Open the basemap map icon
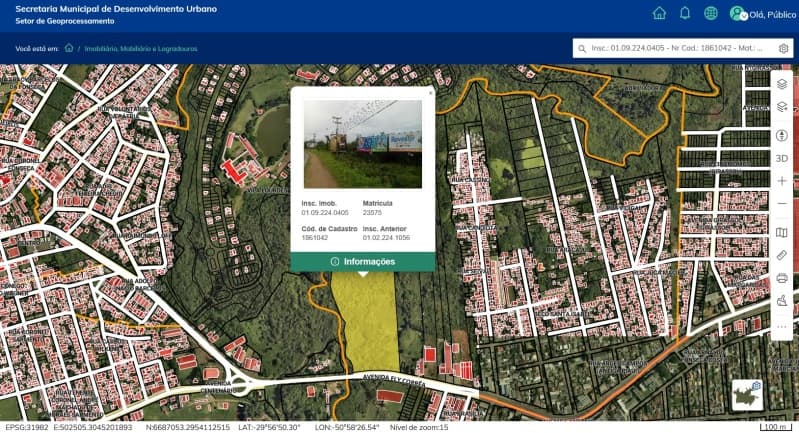 click(x=782, y=233)
